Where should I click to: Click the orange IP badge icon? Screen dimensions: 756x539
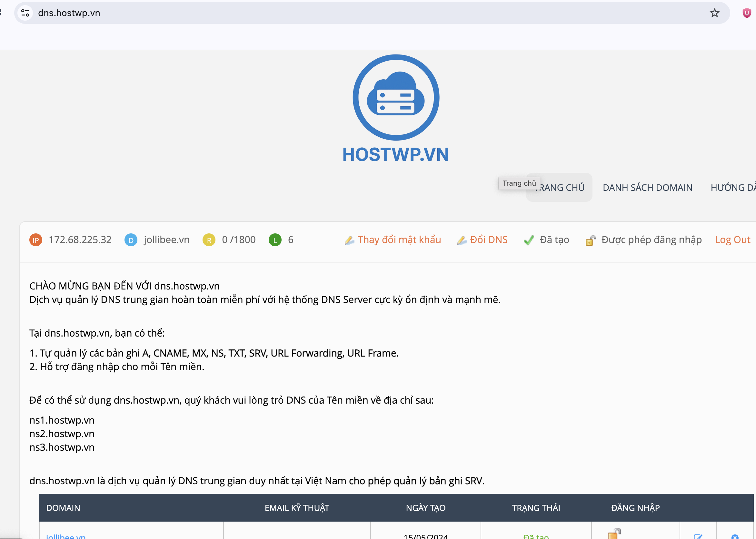[x=35, y=240]
